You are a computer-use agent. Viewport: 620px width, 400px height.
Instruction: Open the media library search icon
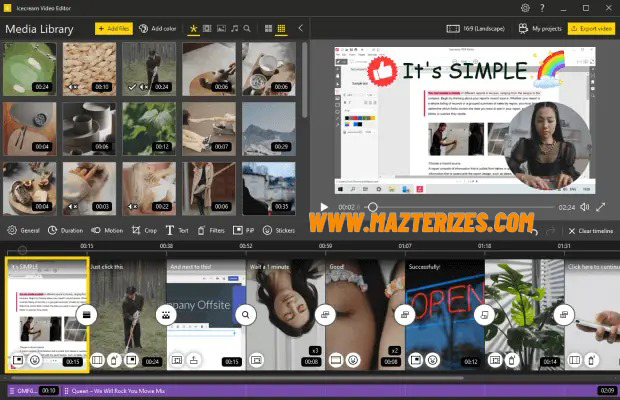(x=247, y=28)
